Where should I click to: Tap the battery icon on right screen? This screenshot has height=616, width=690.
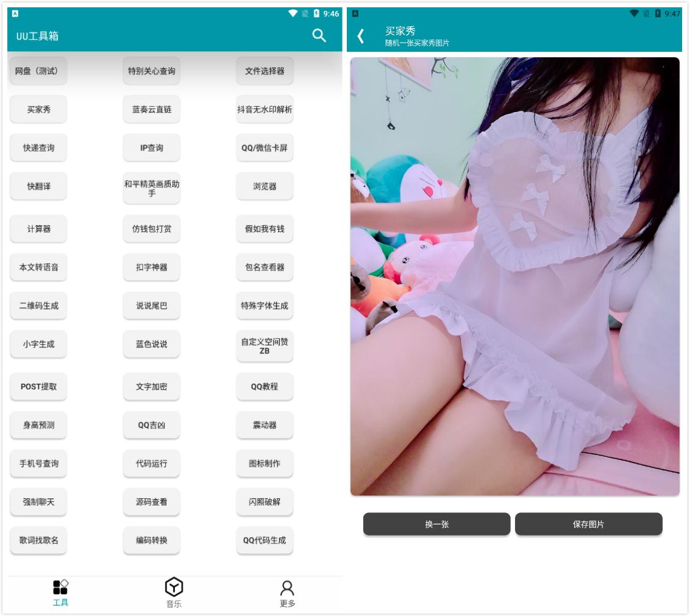point(658,13)
